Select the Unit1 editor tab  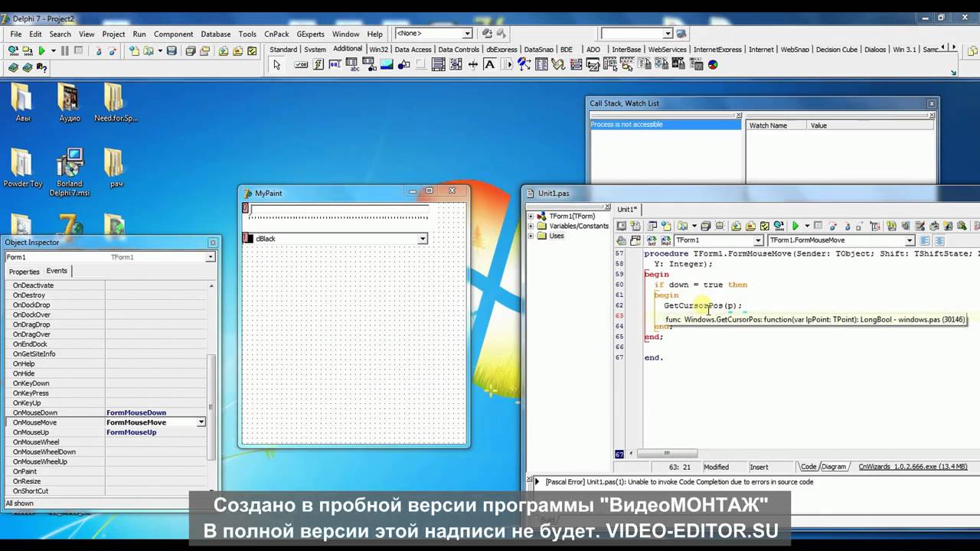pyautogui.click(x=627, y=209)
